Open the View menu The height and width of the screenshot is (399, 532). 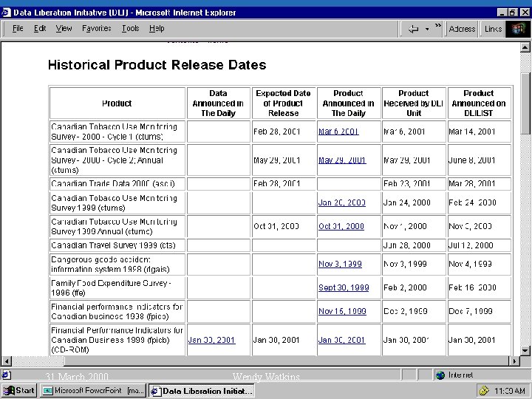click(64, 29)
